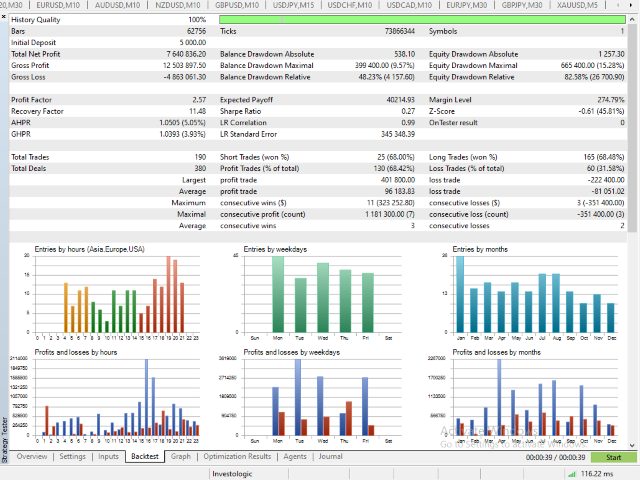Open the Journal tab
This screenshot has height=480, width=640.
[331, 456]
